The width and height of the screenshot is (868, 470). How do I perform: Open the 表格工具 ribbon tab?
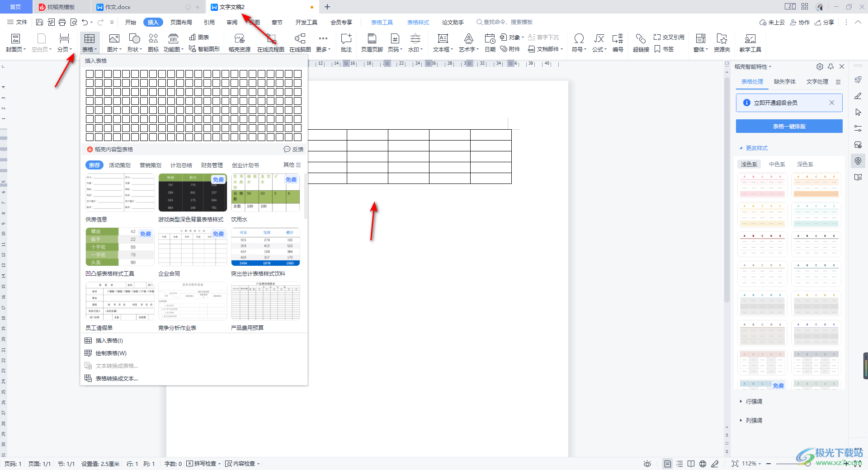tap(382, 22)
